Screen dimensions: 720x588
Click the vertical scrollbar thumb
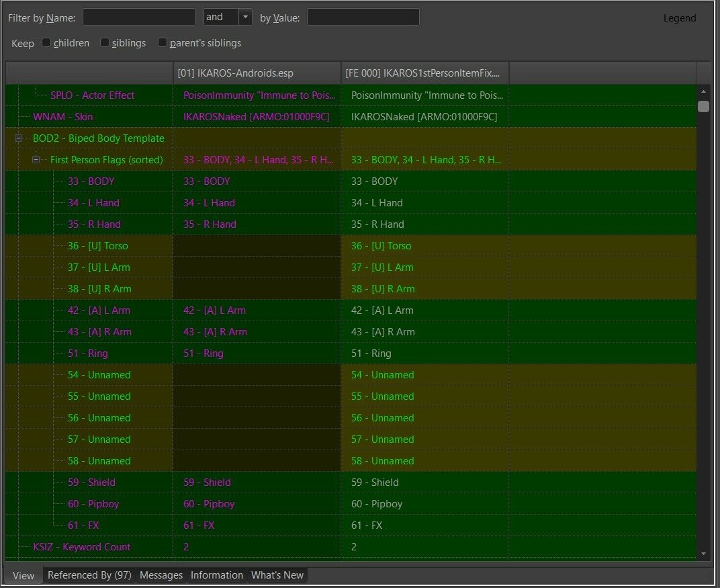[703, 106]
